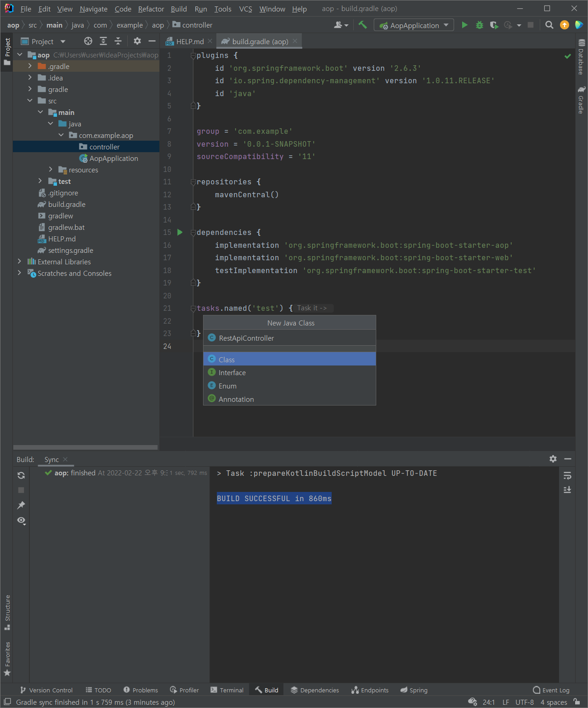
Task: Click the Build project hammer icon
Action: 362,25
